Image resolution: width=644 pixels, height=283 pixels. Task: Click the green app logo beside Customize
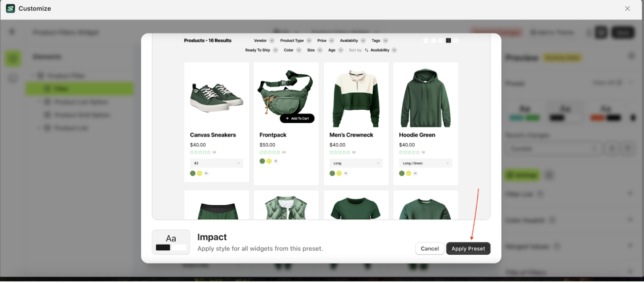click(x=10, y=9)
